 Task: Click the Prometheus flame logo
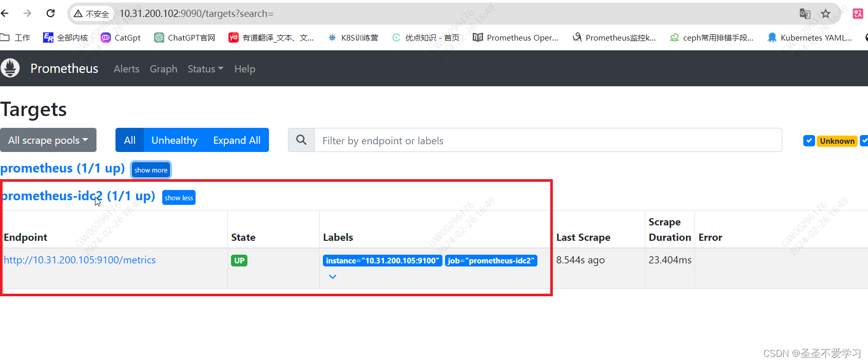[10, 68]
